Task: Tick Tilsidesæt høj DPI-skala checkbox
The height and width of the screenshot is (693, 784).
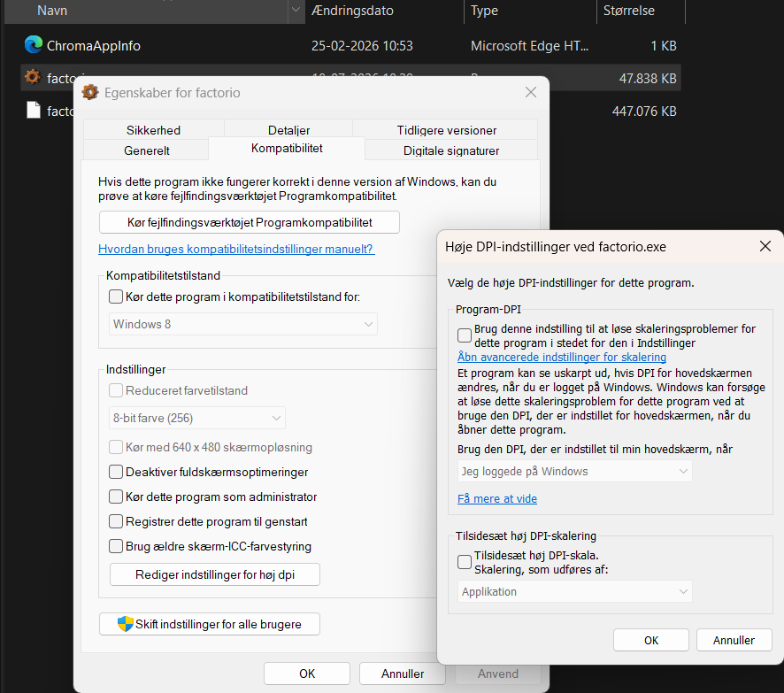Action: point(464,562)
